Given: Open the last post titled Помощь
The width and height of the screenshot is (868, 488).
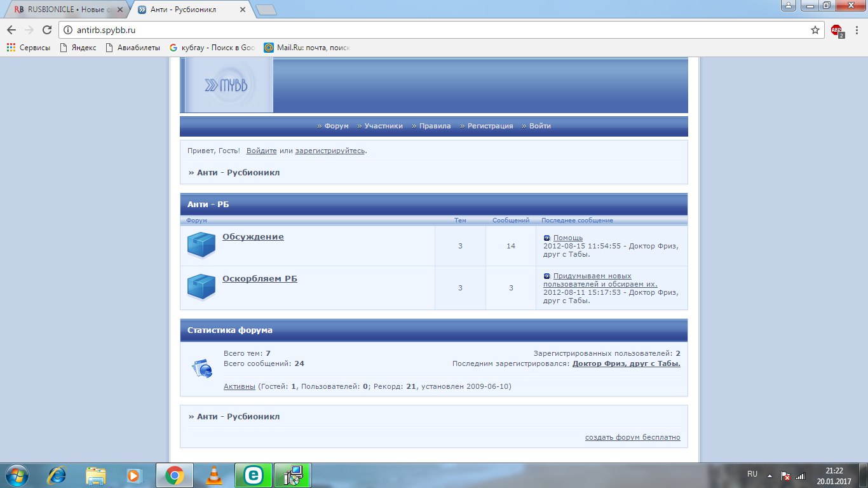Looking at the screenshot, I should tap(568, 238).
